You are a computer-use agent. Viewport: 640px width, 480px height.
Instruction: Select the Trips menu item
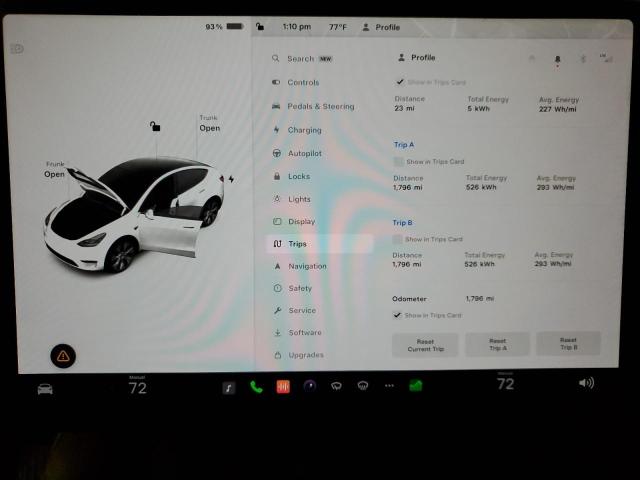coord(320,244)
